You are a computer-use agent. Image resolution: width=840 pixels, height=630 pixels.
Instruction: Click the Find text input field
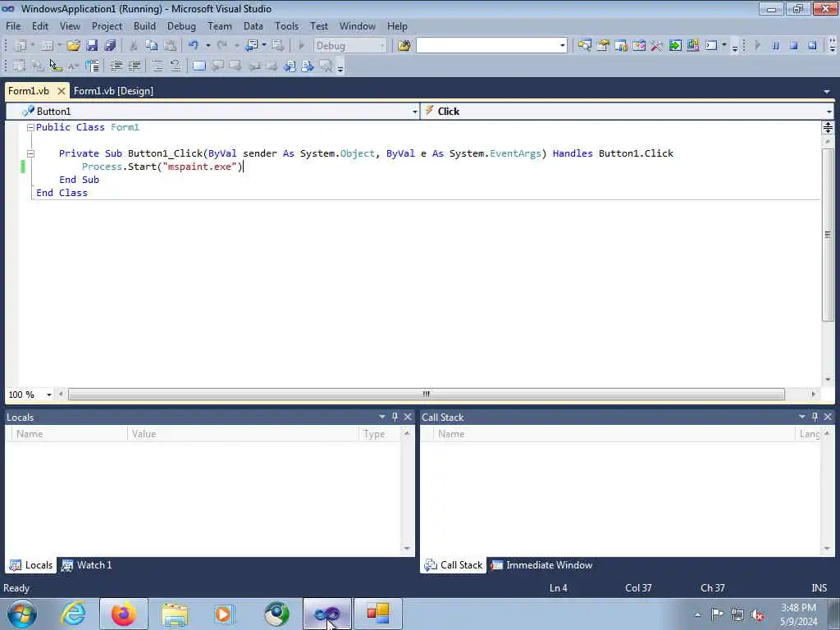[487, 46]
